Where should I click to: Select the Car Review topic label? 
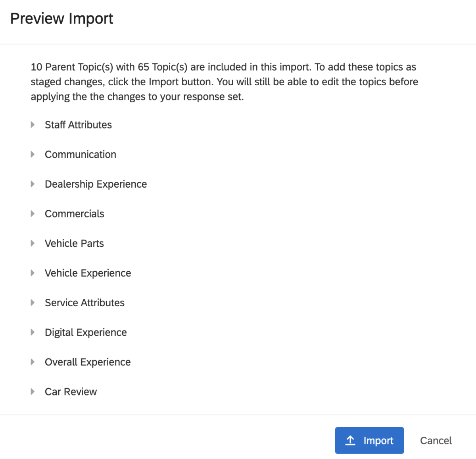pos(71,391)
